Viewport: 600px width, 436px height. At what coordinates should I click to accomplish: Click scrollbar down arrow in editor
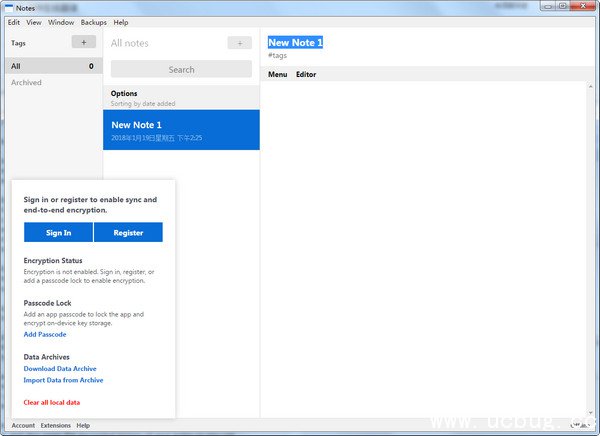click(x=590, y=413)
